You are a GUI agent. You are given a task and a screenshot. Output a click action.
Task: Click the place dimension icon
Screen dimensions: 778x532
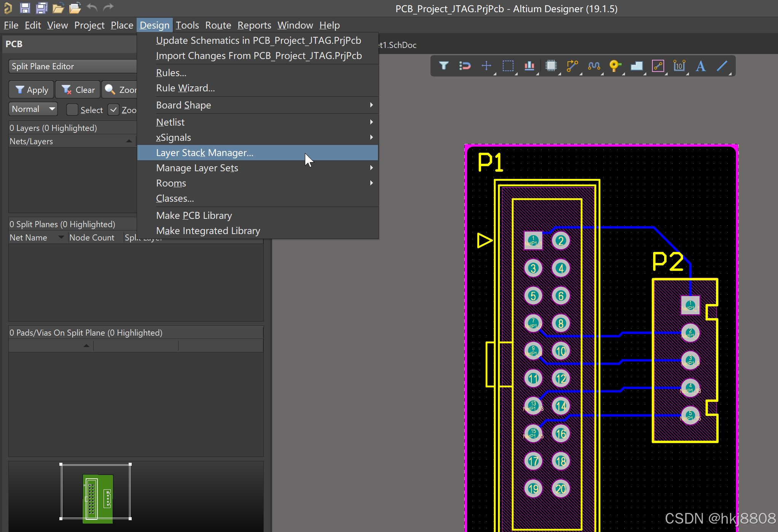pos(679,66)
